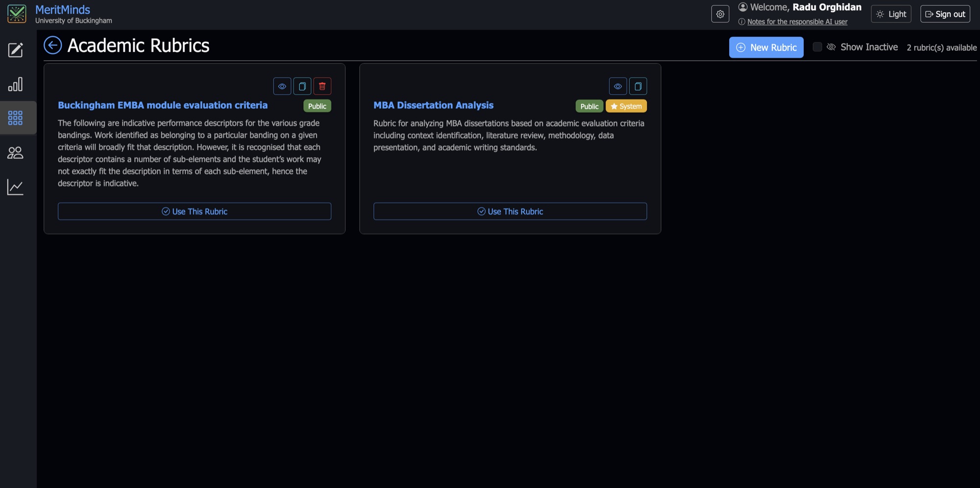Open the edit/compose sidebar icon
Viewport: 980px width, 488px height.
[x=15, y=50]
